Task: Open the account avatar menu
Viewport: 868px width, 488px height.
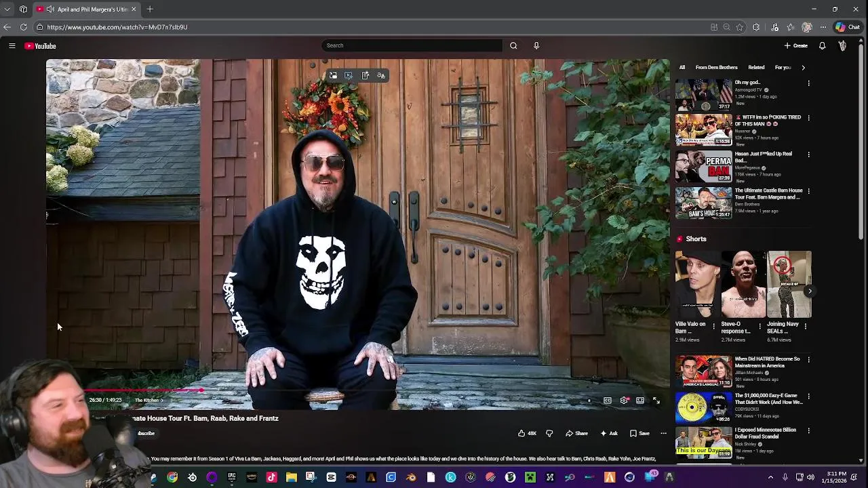Action: point(842,45)
